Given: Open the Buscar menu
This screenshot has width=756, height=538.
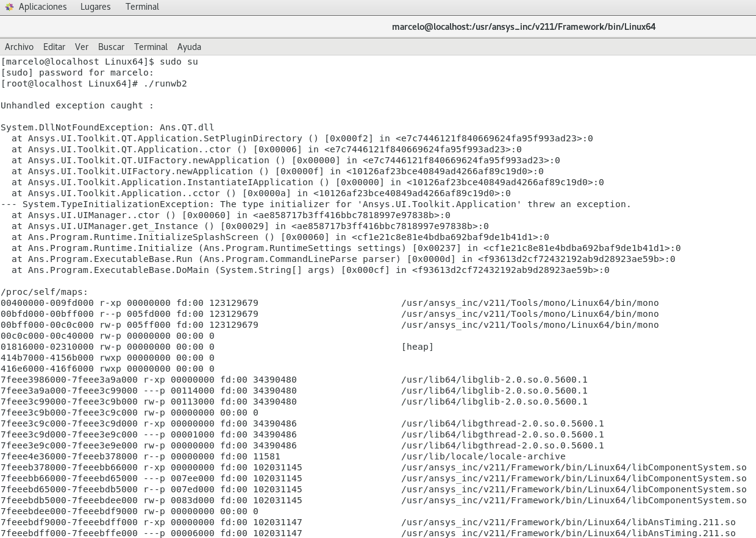Looking at the screenshot, I should 111,47.
